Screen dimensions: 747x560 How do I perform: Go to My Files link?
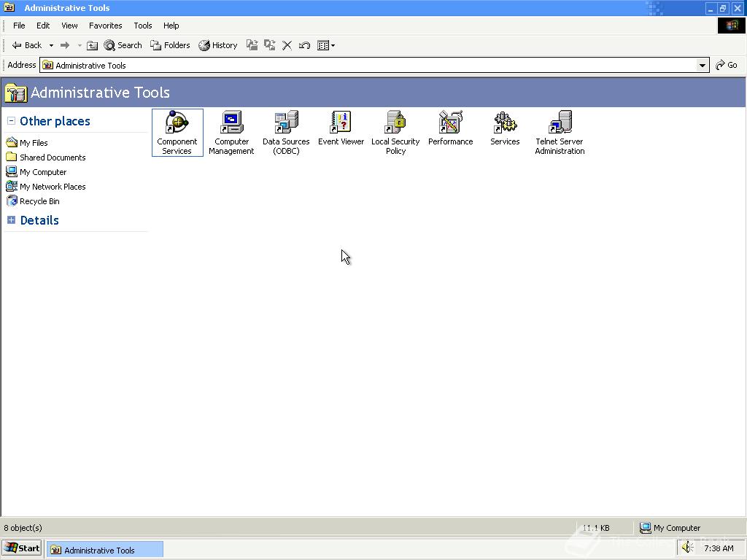click(27, 142)
